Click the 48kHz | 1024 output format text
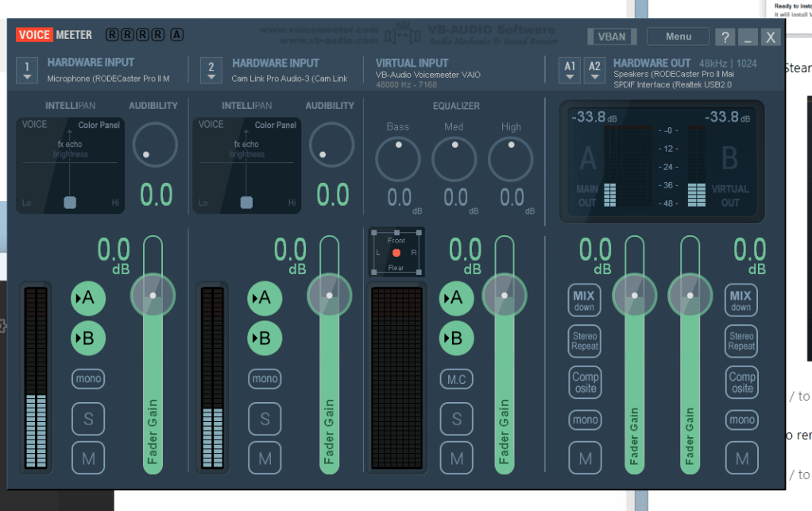This screenshot has height=511, width=812. pyautogui.click(x=728, y=63)
